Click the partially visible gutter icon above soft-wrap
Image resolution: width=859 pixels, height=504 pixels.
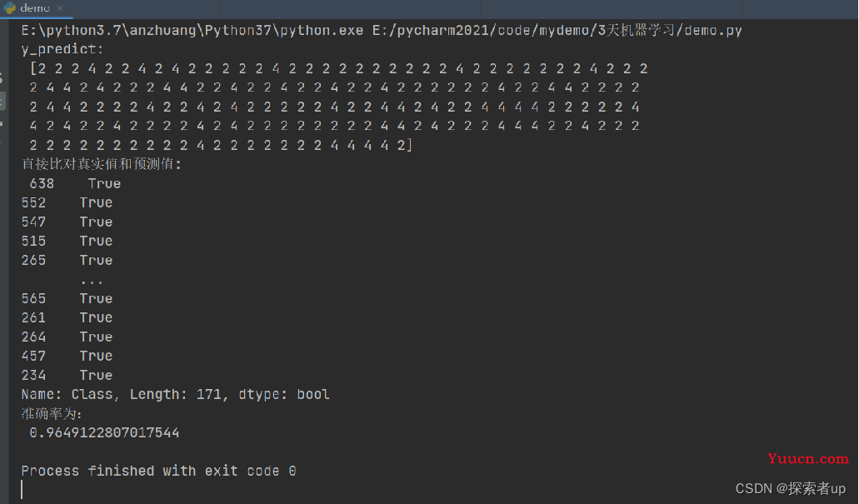coord(2,77)
